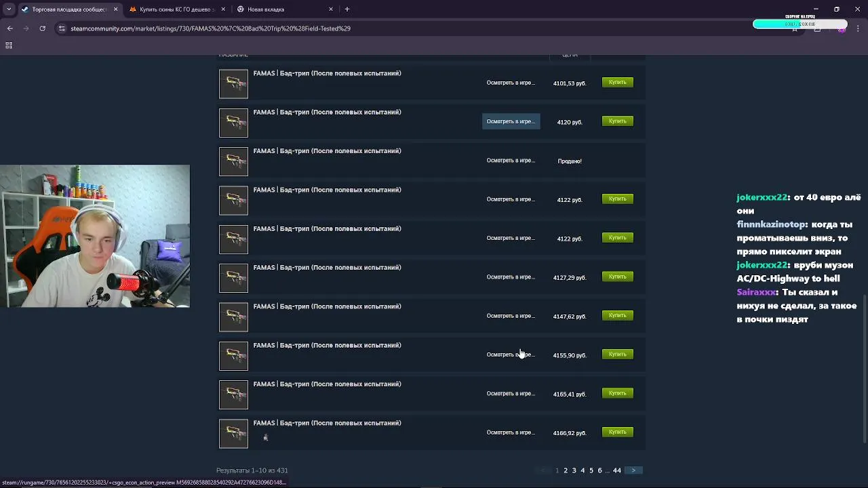Close the 'Купить скины КС ГО' tab

[x=223, y=9]
